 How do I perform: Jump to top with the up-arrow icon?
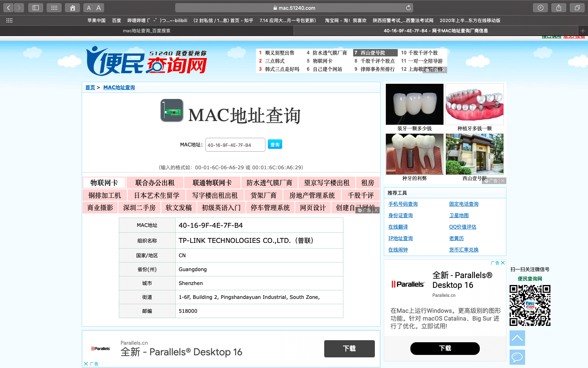pos(517,338)
